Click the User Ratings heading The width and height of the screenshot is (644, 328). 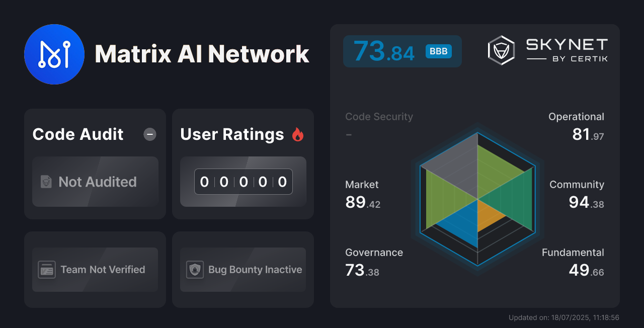[x=232, y=134]
